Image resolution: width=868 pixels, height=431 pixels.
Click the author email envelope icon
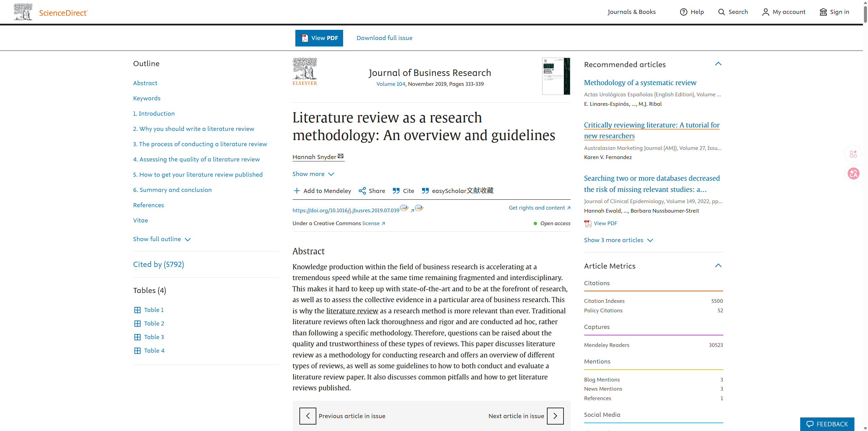point(341,156)
